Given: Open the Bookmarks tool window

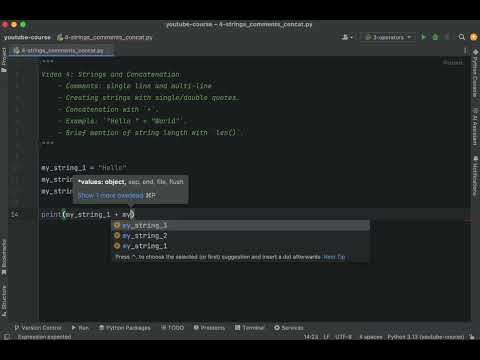Looking at the screenshot, I should click(4, 257).
